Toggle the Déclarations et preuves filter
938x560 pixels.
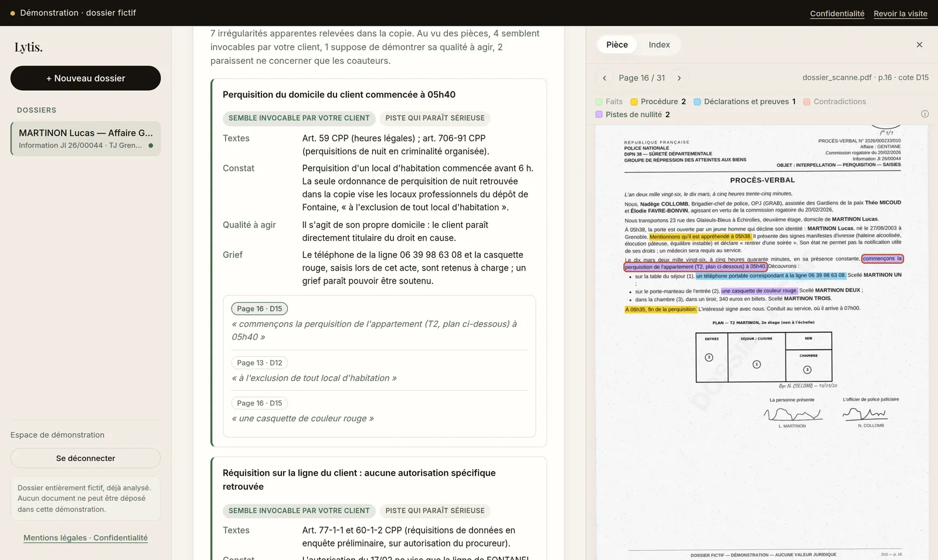pyautogui.click(x=745, y=101)
